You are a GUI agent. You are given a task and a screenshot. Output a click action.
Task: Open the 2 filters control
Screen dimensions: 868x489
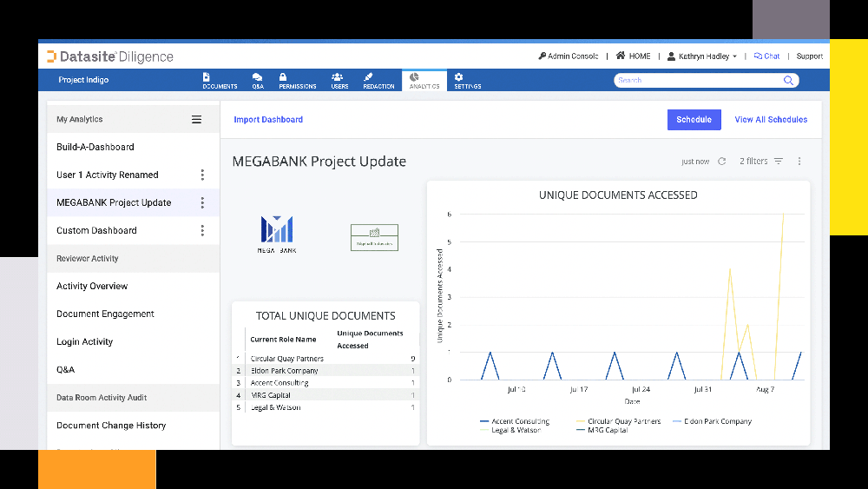(761, 162)
